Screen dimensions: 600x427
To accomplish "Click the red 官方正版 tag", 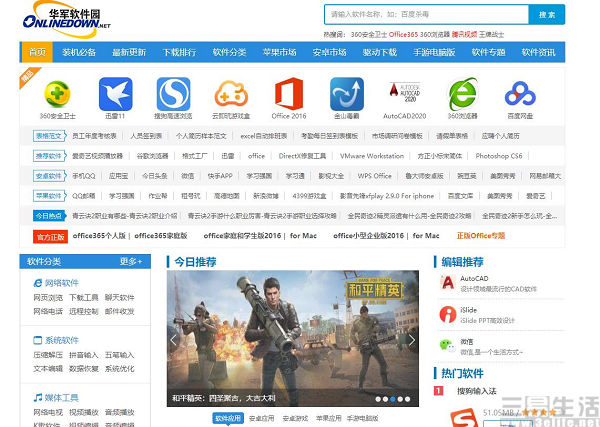I will coord(51,237).
